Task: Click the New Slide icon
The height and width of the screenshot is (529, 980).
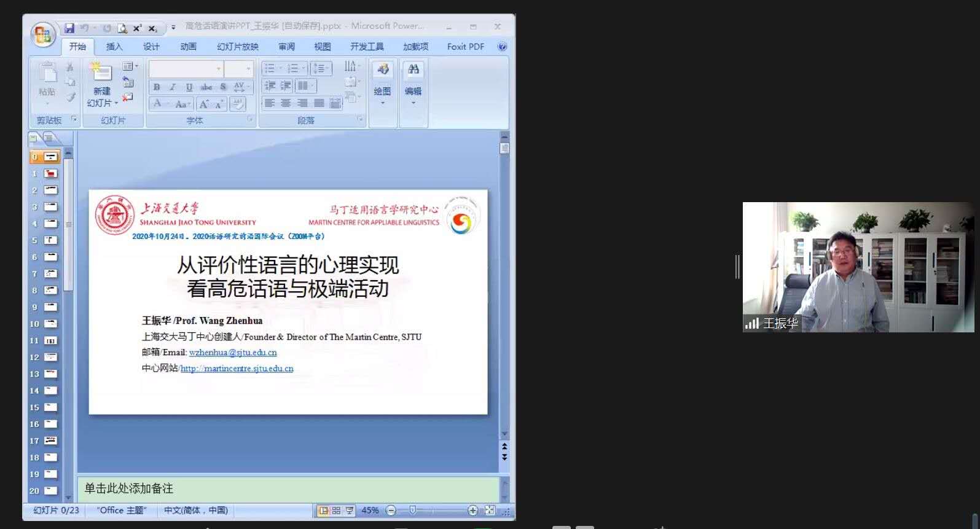Action: pos(101,73)
